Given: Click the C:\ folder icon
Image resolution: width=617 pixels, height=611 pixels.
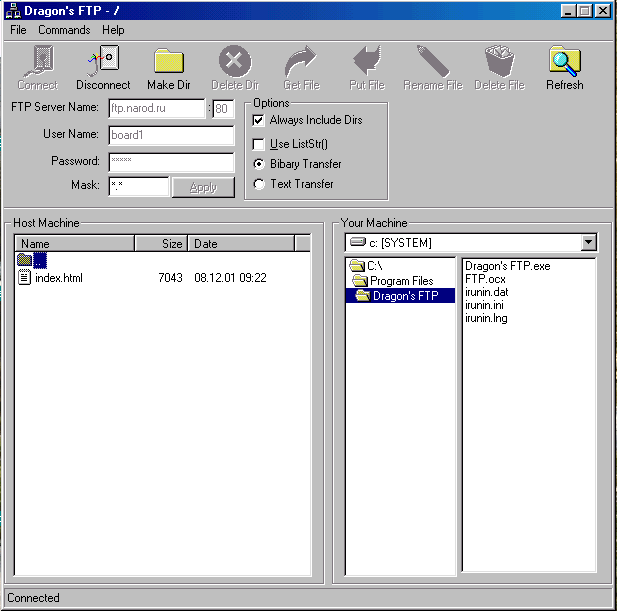Looking at the screenshot, I should [357, 266].
